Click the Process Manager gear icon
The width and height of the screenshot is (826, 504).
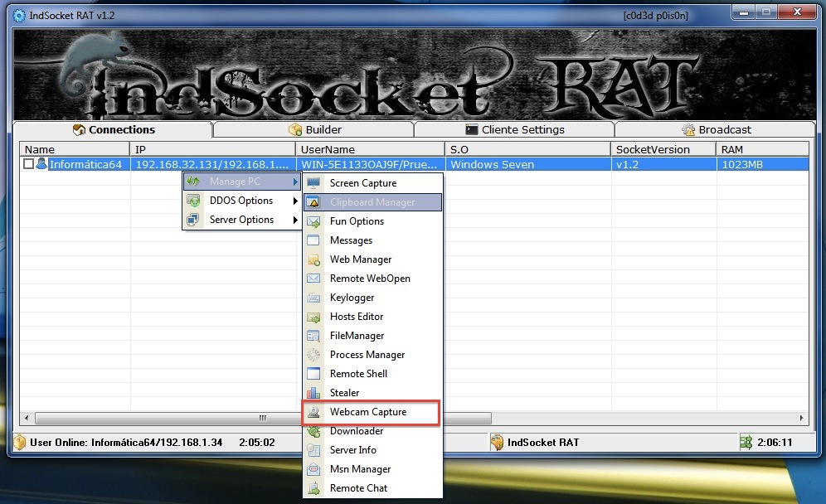point(313,355)
